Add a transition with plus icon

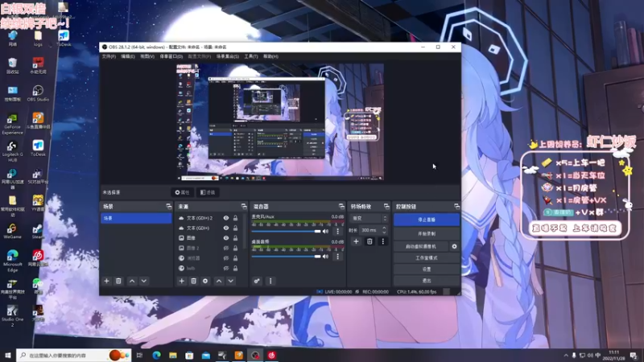356,241
